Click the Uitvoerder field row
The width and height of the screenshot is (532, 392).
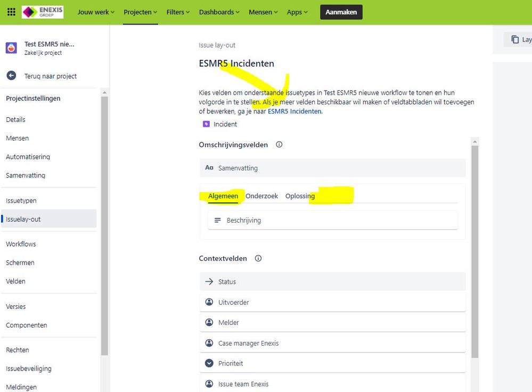tap(332, 302)
